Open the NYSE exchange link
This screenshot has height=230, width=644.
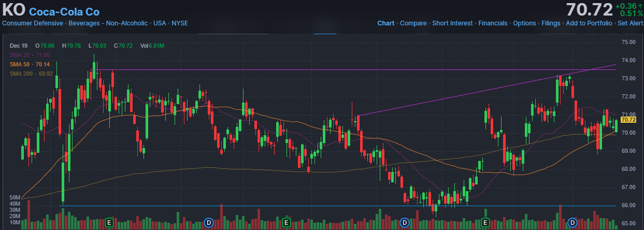point(179,24)
